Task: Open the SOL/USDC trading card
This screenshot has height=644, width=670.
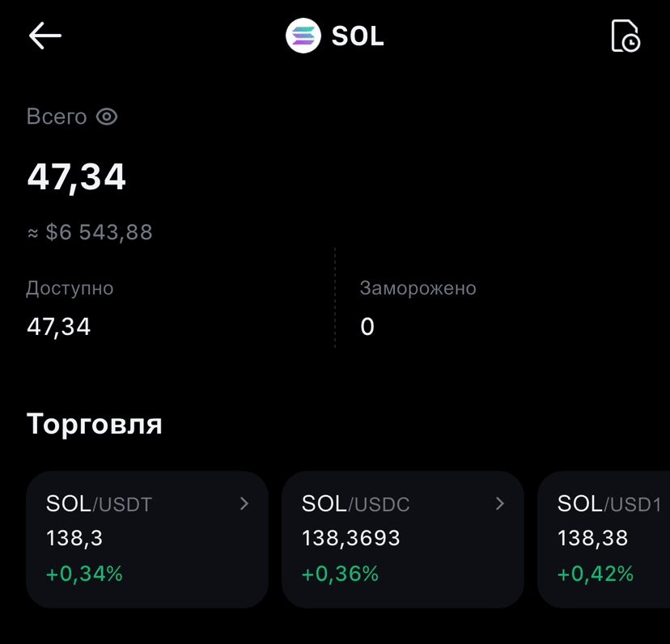Action: [x=402, y=540]
